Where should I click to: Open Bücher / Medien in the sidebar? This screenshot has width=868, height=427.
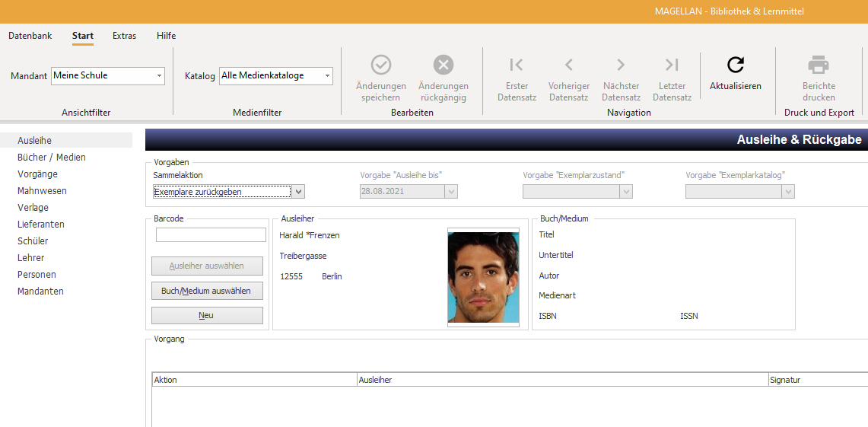pos(52,158)
